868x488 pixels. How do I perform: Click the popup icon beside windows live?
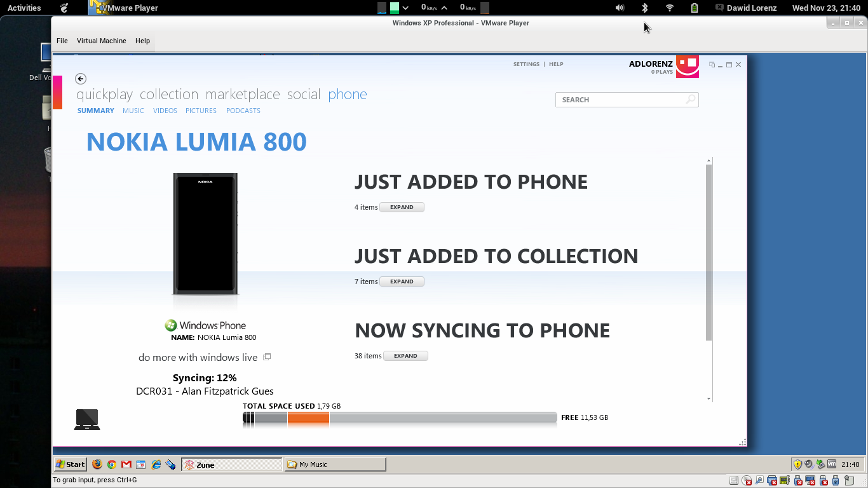pyautogui.click(x=267, y=357)
